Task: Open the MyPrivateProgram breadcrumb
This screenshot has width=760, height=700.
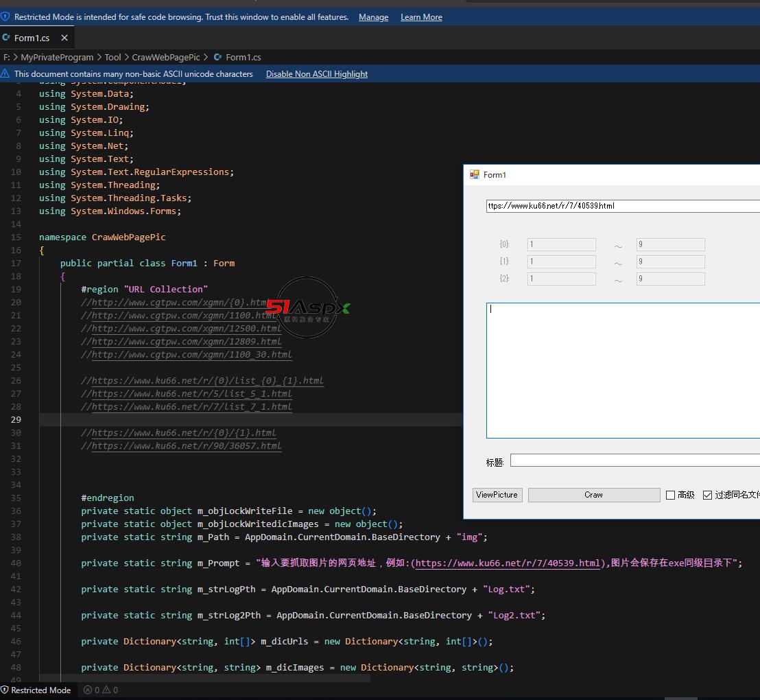Action: tap(57, 57)
